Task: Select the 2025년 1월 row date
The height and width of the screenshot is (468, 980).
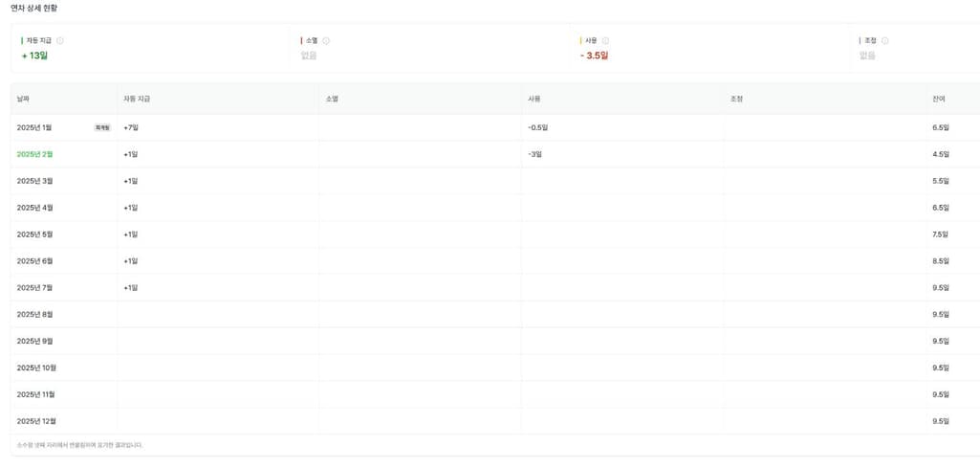Action: [x=33, y=127]
